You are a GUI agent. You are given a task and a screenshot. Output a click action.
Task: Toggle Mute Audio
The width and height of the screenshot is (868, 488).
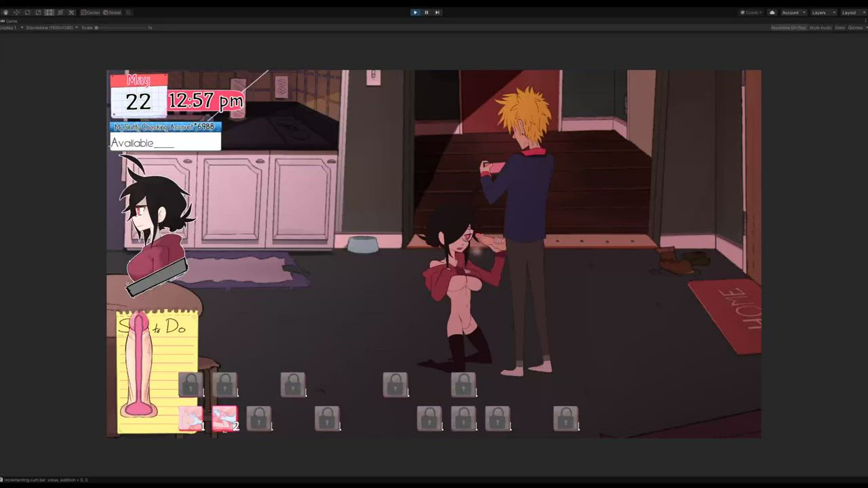(x=821, y=28)
